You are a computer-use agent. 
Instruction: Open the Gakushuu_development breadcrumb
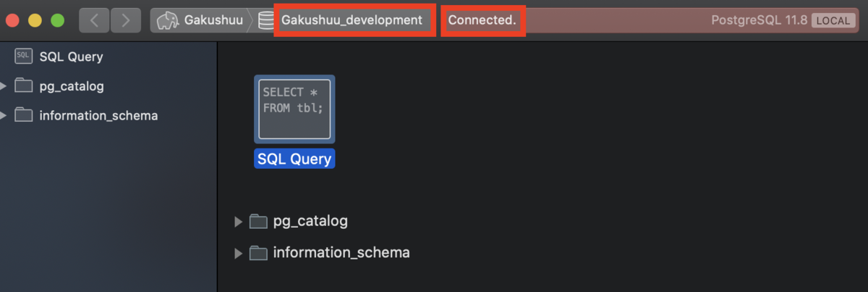tap(352, 20)
